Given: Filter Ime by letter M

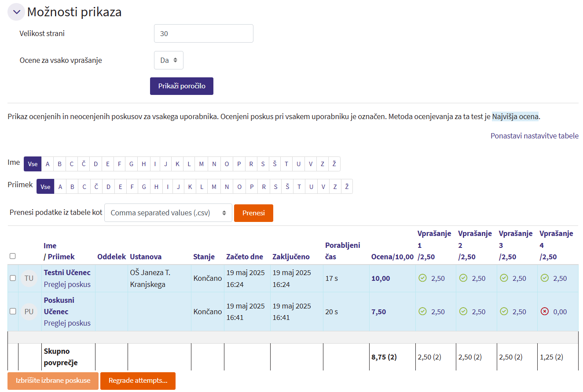Looking at the screenshot, I should (202, 164).
